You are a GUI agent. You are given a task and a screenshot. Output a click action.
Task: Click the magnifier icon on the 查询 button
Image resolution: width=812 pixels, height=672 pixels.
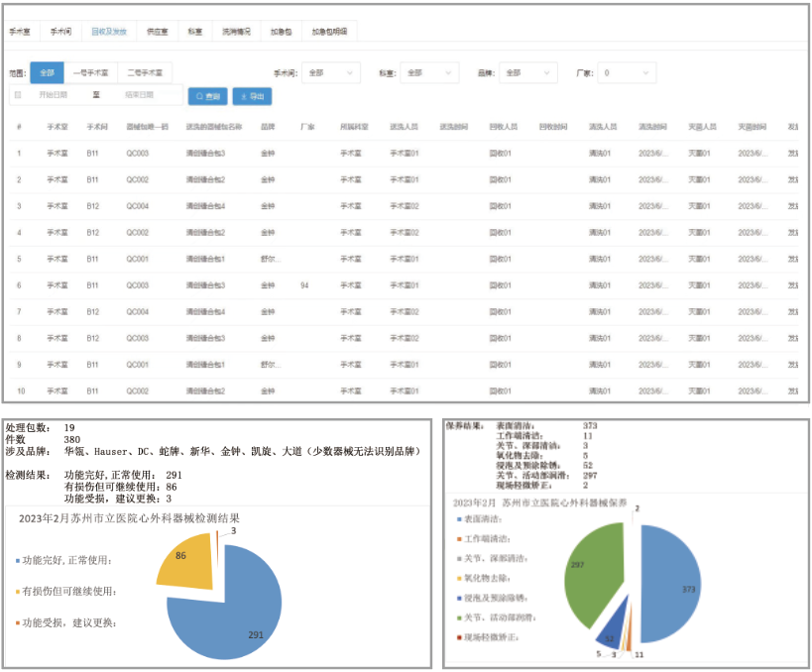pyautogui.click(x=199, y=96)
